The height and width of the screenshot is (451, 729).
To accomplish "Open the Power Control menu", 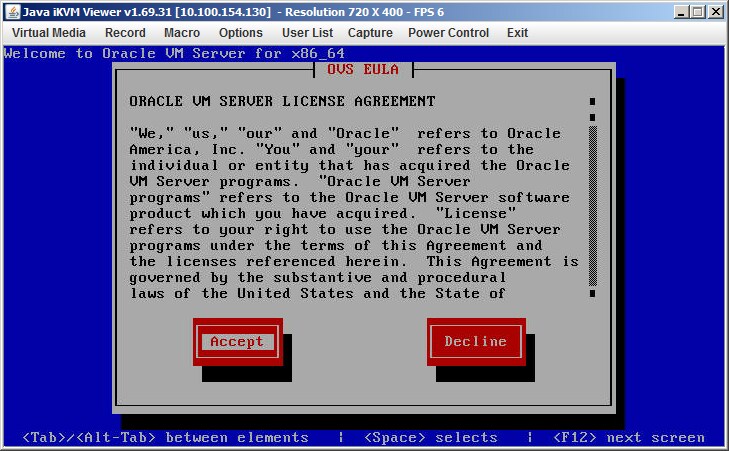I will coord(449,33).
